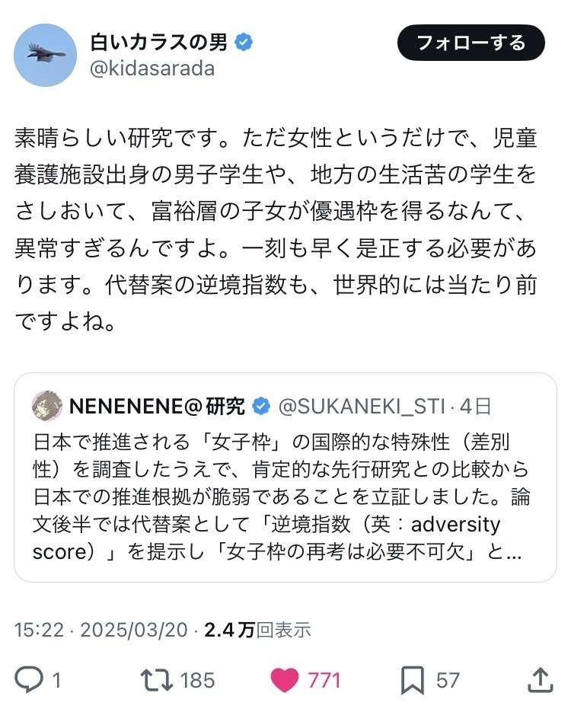Bookmark this post
The image size is (571, 728).
(x=412, y=679)
